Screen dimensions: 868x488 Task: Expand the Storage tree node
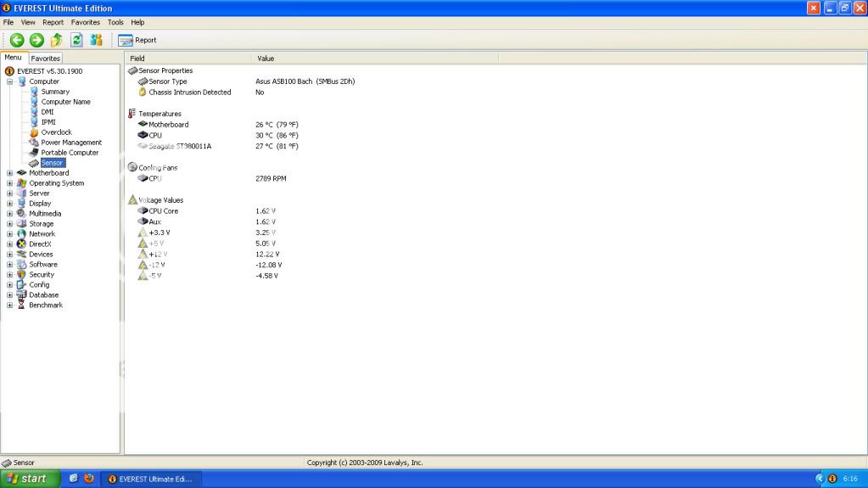[9, 224]
